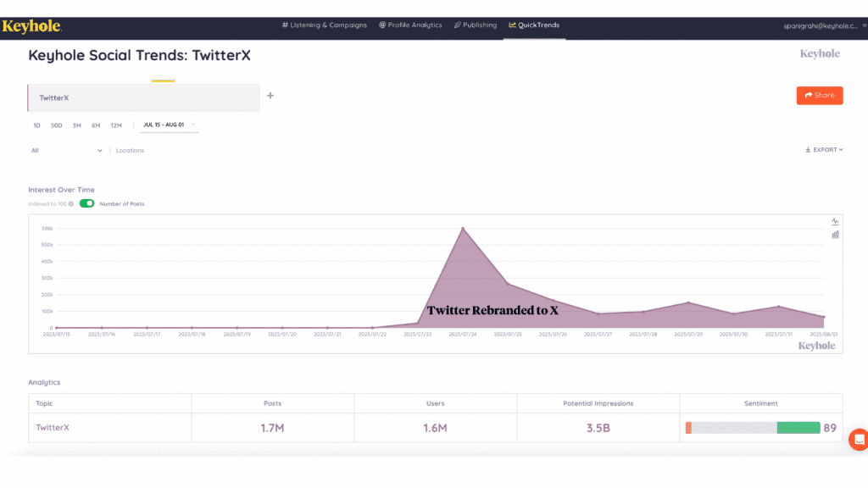Click the 2023/07/15 x-axis date label

click(x=57, y=335)
